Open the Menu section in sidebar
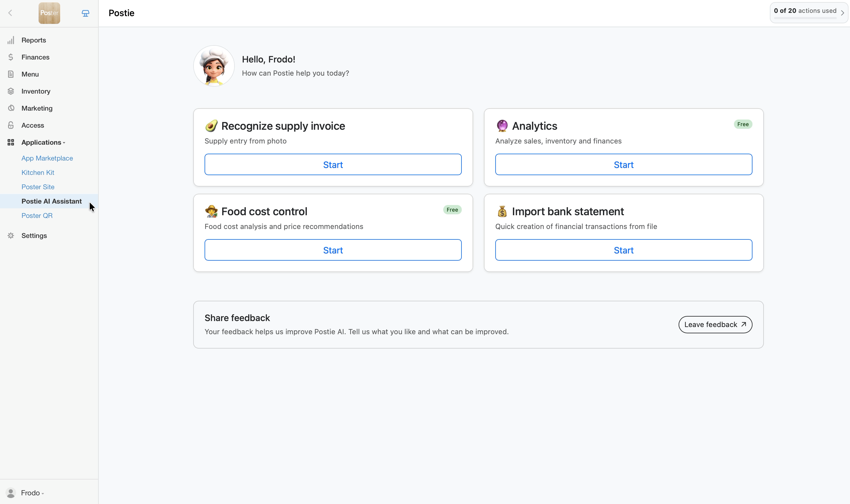Viewport: 850px width, 504px height. [x=30, y=74]
